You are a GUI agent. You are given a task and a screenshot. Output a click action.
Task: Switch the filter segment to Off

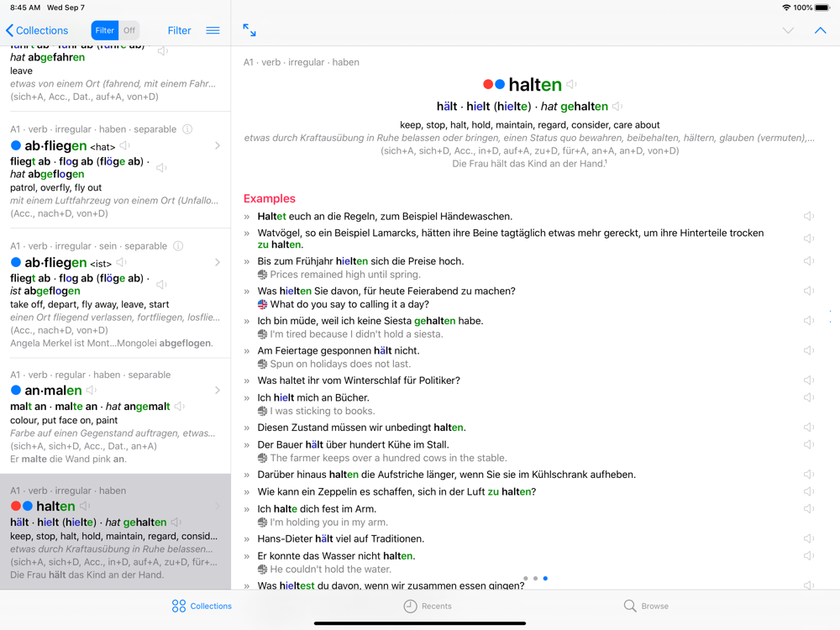[129, 30]
